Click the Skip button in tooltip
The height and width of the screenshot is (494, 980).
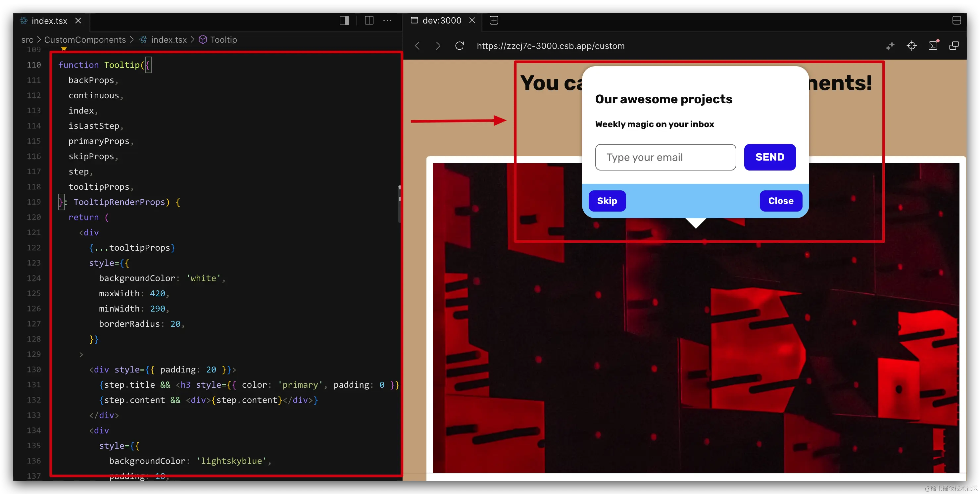pyautogui.click(x=607, y=201)
